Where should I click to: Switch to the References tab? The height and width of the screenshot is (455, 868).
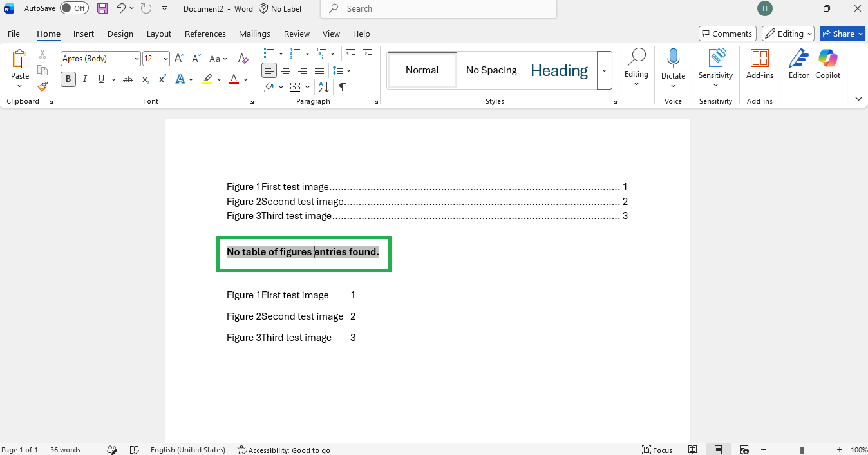point(205,34)
